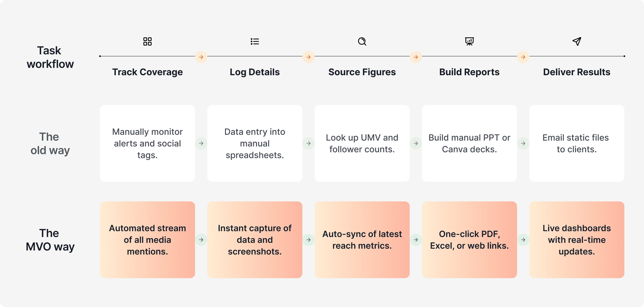Click the 'Email static files to clients' card
The image size is (644, 307).
(577, 143)
